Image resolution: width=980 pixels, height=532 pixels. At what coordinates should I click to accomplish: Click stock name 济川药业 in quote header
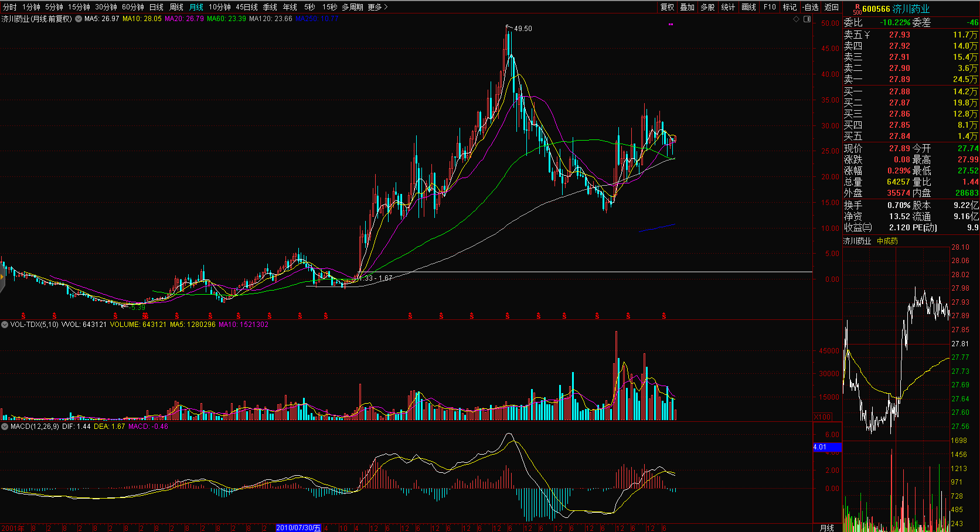click(911, 9)
